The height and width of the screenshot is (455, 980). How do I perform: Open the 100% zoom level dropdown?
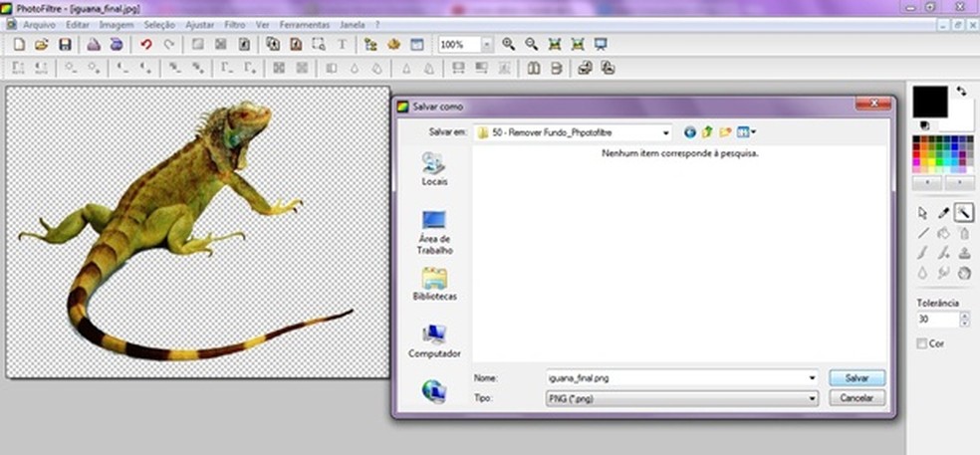(x=487, y=45)
